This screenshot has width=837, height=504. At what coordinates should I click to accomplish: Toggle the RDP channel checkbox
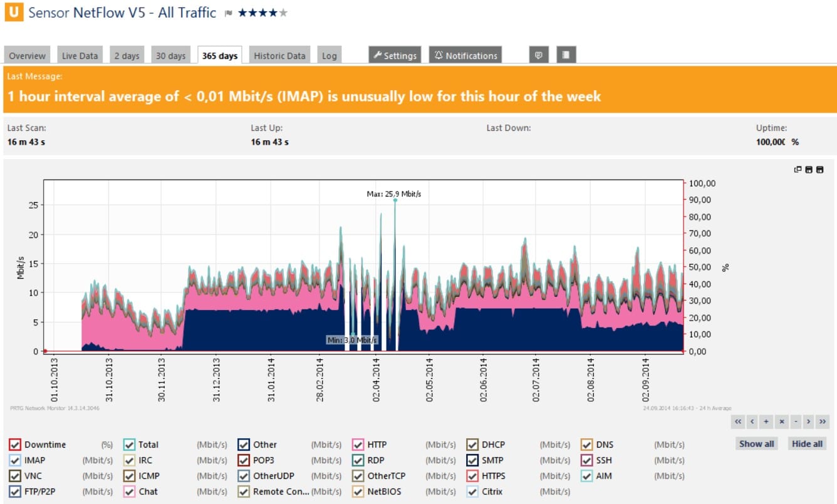click(x=358, y=460)
